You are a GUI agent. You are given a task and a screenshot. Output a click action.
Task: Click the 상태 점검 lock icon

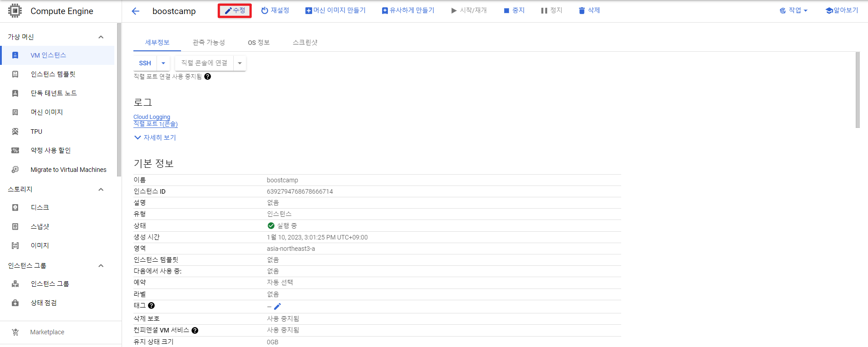pyautogui.click(x=15, y=303)
